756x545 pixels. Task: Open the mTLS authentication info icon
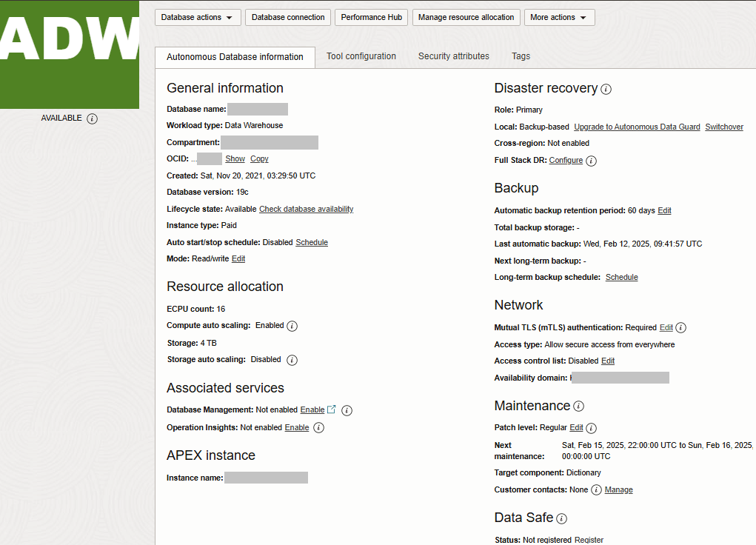coord(680,327)
